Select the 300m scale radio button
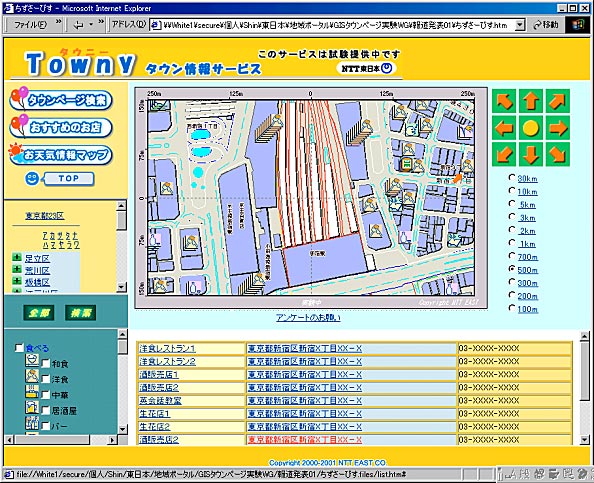Screen dimensions: 594x483 (x=512, y=282)
